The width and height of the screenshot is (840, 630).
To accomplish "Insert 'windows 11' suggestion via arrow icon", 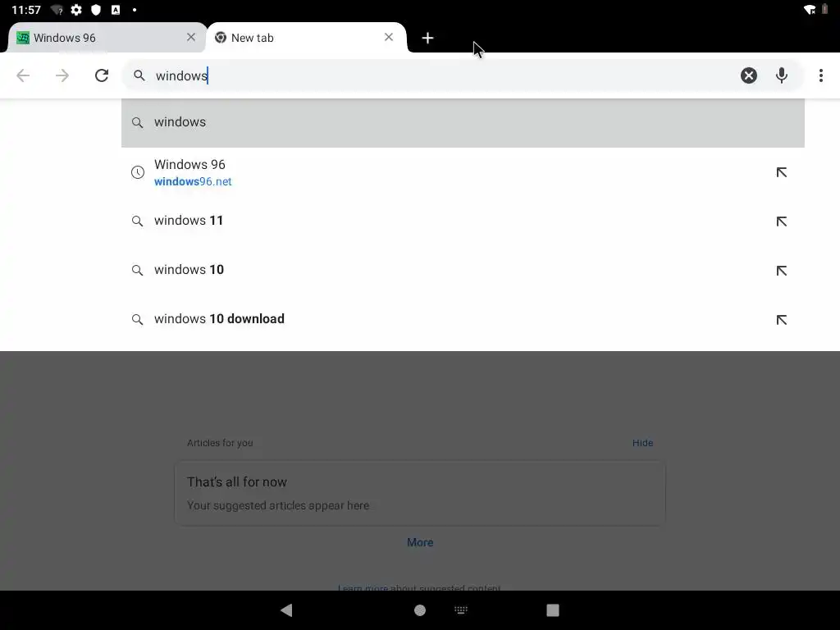I will [782, 221].
